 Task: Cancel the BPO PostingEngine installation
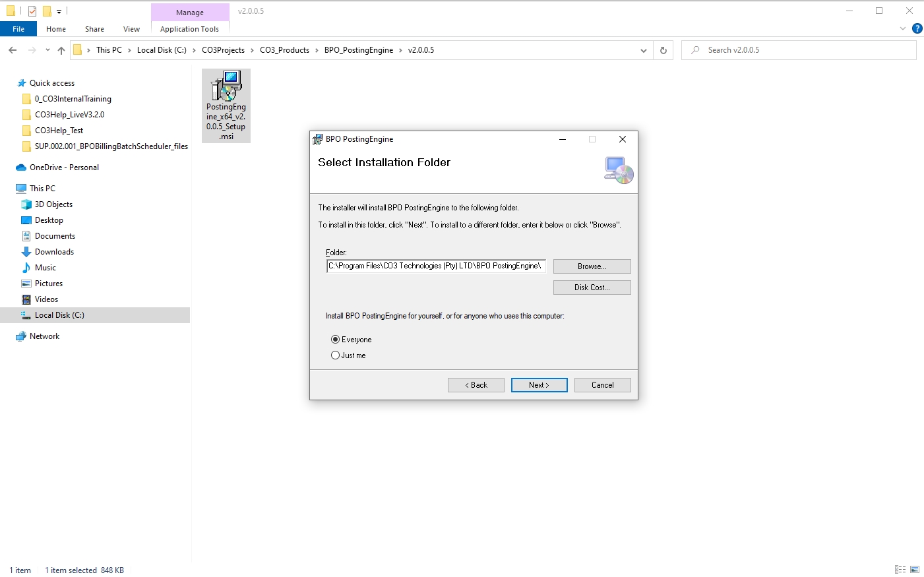click(x=602, y=385)
